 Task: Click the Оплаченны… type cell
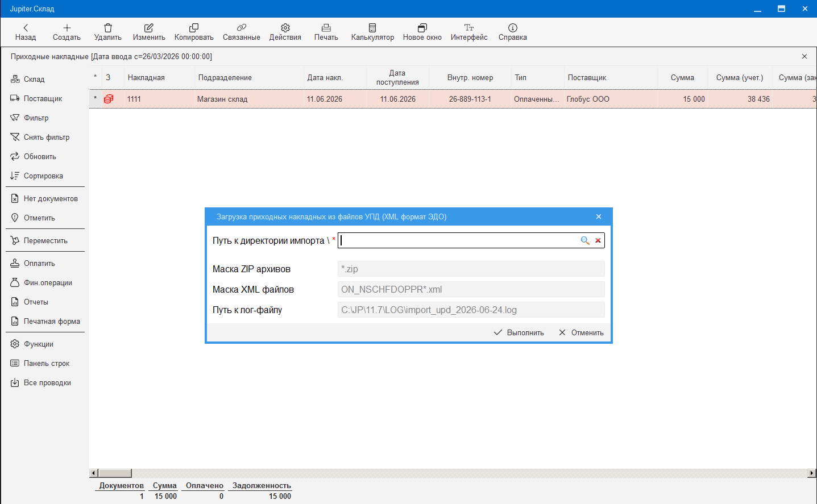point(537,99)
